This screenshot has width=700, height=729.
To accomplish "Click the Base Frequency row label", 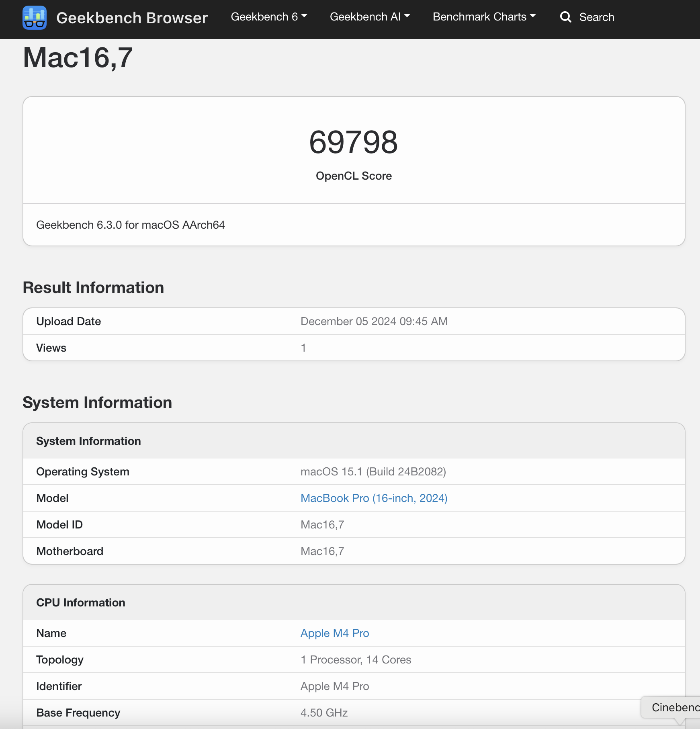I will point(78,713).
